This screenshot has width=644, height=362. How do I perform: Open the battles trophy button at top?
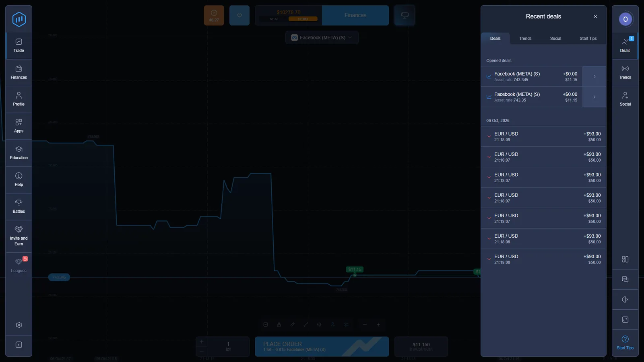coord(405,15)
